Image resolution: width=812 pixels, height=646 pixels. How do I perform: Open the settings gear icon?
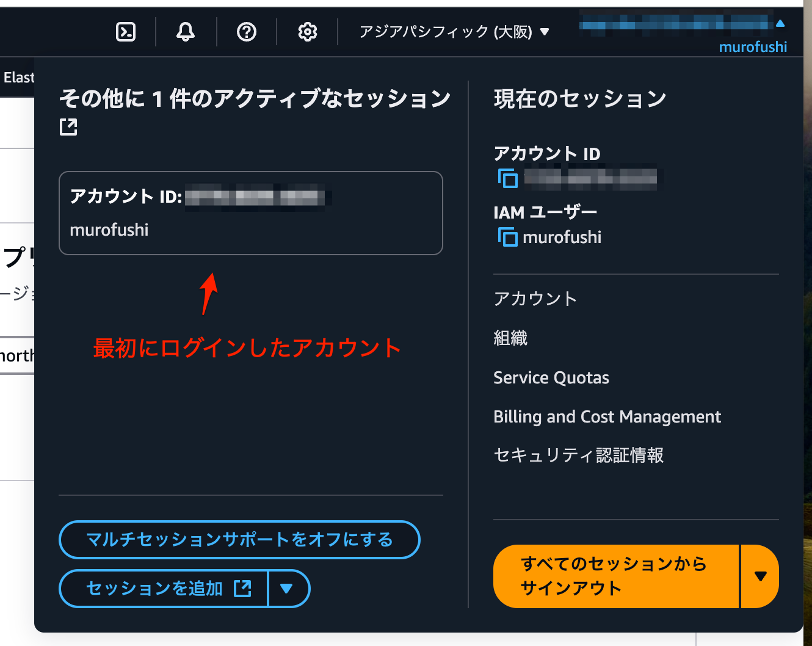307,31
